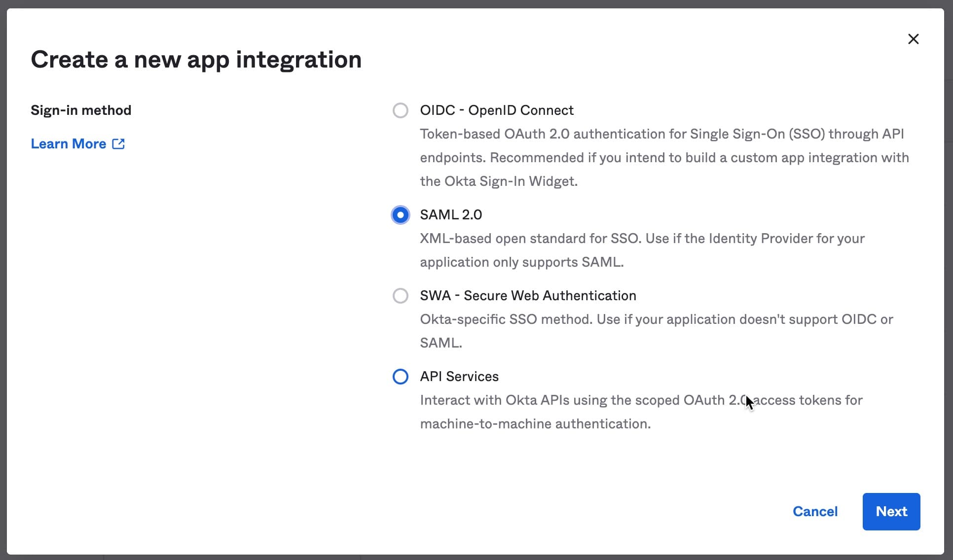
Task: Click the SAML 2.0 label text
Action: tap(451, 214)
